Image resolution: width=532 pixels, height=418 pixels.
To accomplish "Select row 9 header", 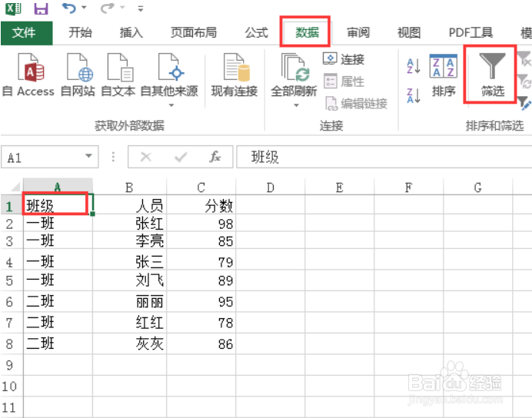I will (10, 365).
